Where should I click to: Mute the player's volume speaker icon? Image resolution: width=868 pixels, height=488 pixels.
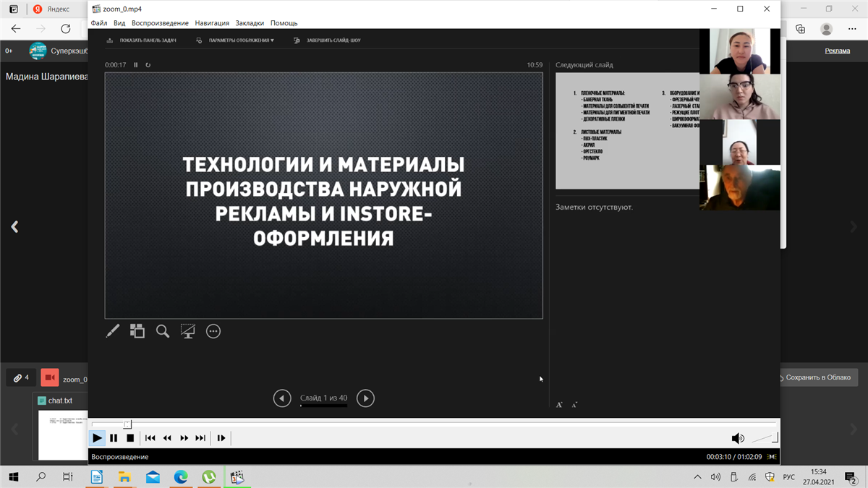pyautogui.click(x=737, y=438)
